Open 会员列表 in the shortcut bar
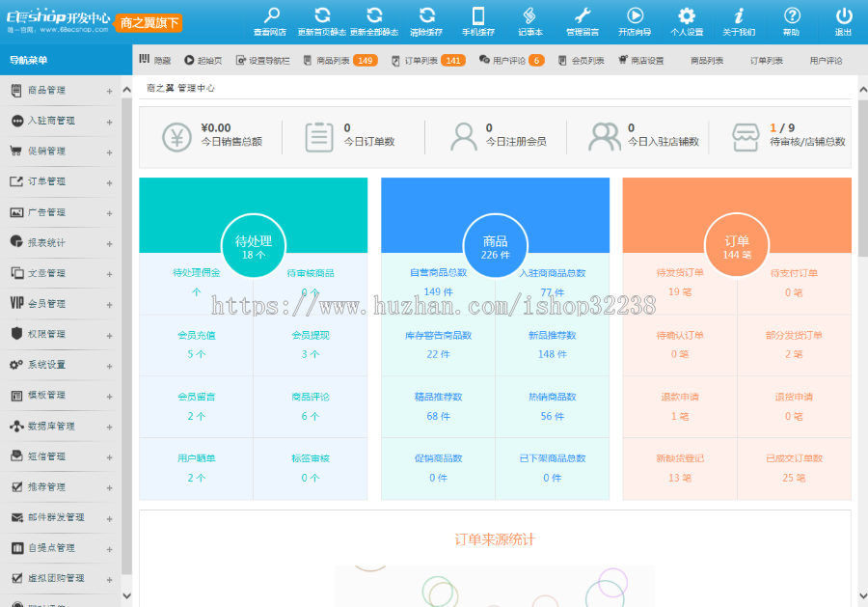 point(582,60)
